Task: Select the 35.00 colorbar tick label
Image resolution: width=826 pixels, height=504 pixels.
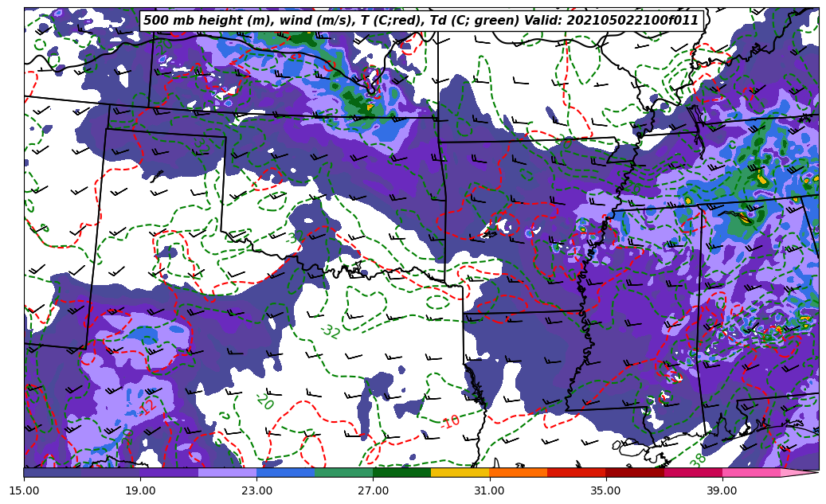Action: point(605,490)
